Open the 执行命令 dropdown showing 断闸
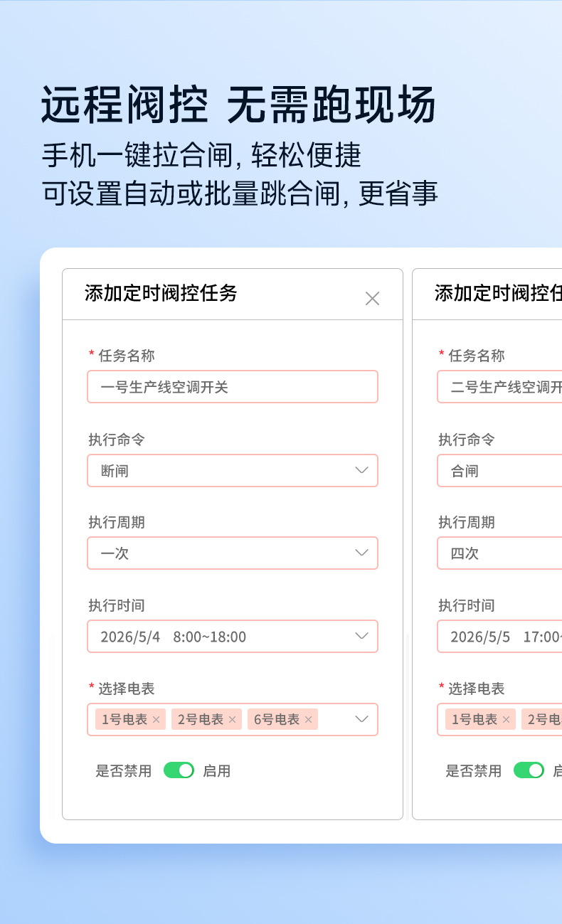The height and width of the screenshot is (924, 562). click(233, 471)
